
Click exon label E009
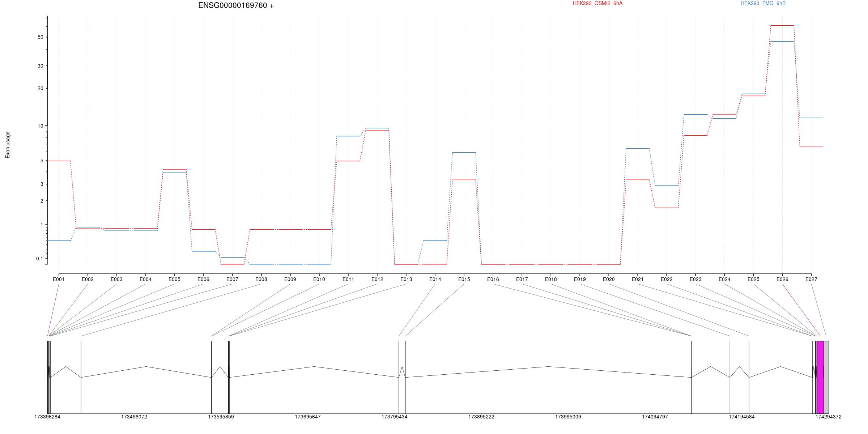tap(290, 279)
